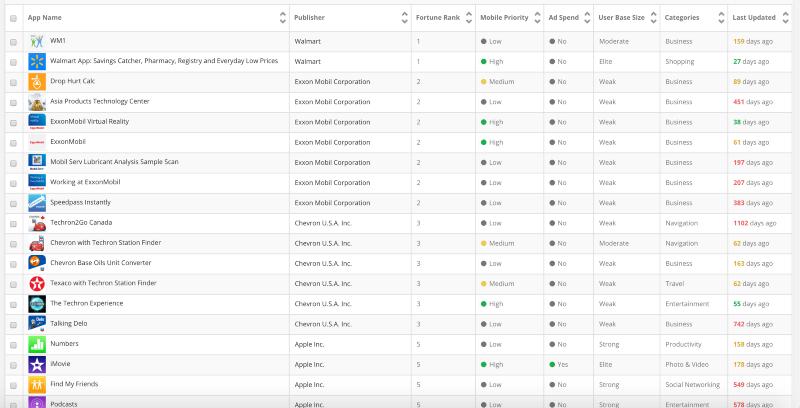The width and height of the screenshot is (800, 408).
Task: Click the Numbers app icon
Action: (37, 344)
